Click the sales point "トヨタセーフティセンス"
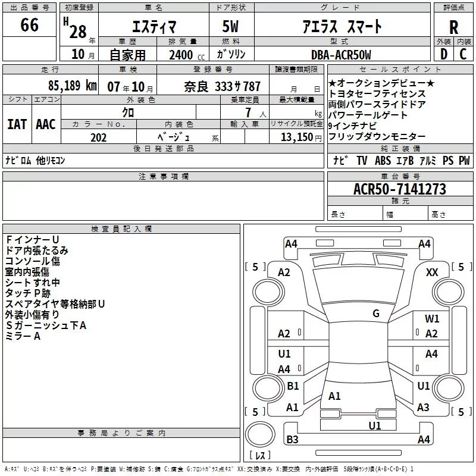Image resolution: width=476 pixels, height=476 pixels. click(x=377, y=93)
